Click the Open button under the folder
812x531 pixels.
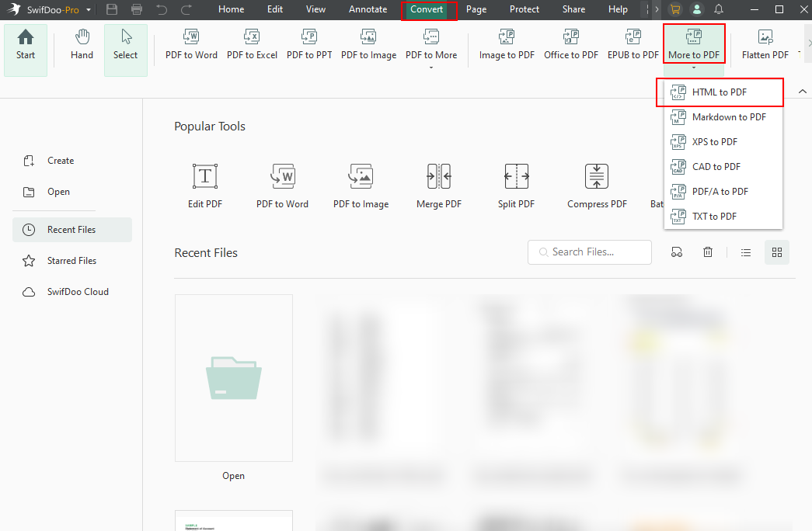click(x=233, y=475)
